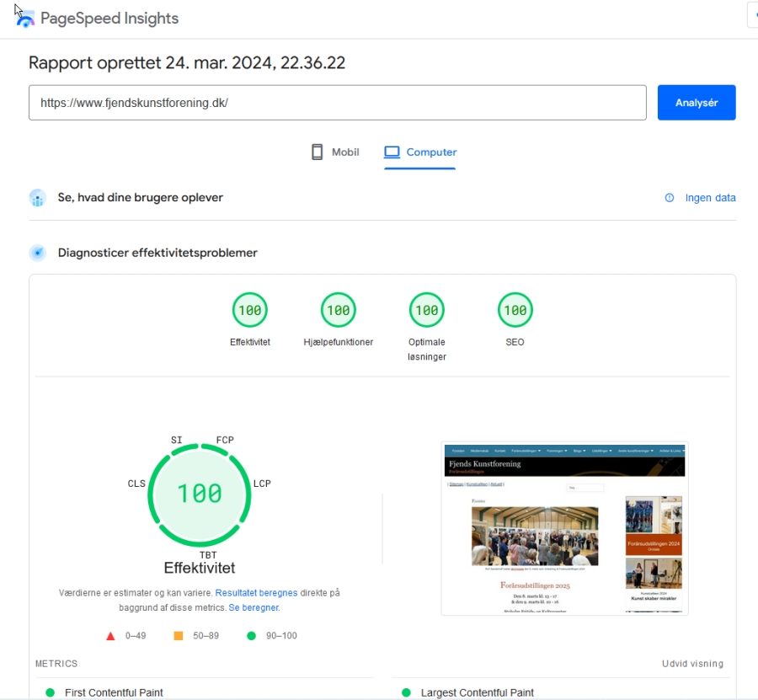Click the FCP metric label on gauge
Screen dimensions: 758x700
click(225, 440)
